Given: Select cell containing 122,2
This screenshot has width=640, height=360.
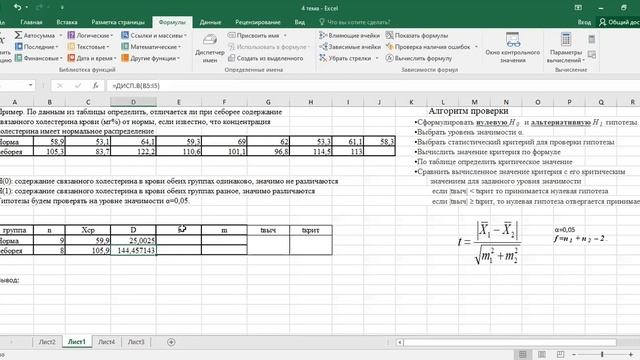Looking at the screenshot, I should 133,151.
